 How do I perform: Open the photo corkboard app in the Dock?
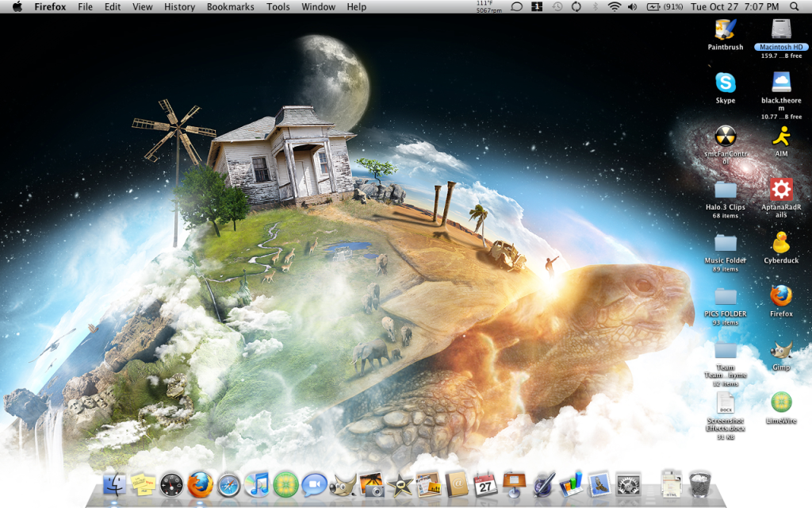[x=428, y=485]
